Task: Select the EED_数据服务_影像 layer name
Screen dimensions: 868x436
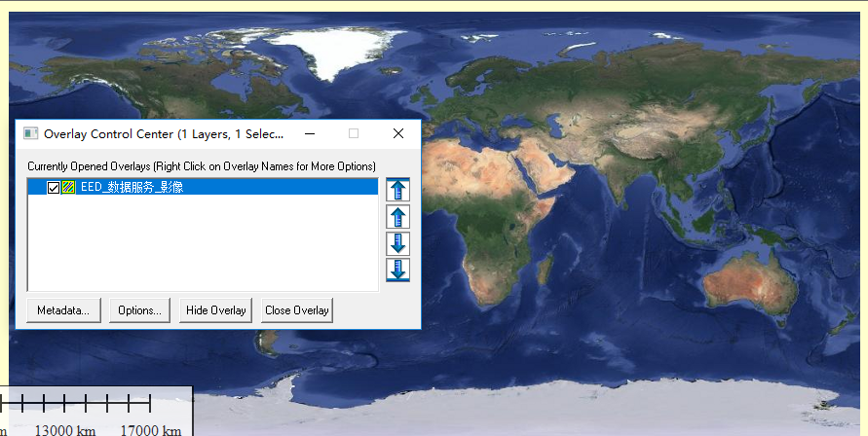Action: pyautogui.click(x=132, y=188)
